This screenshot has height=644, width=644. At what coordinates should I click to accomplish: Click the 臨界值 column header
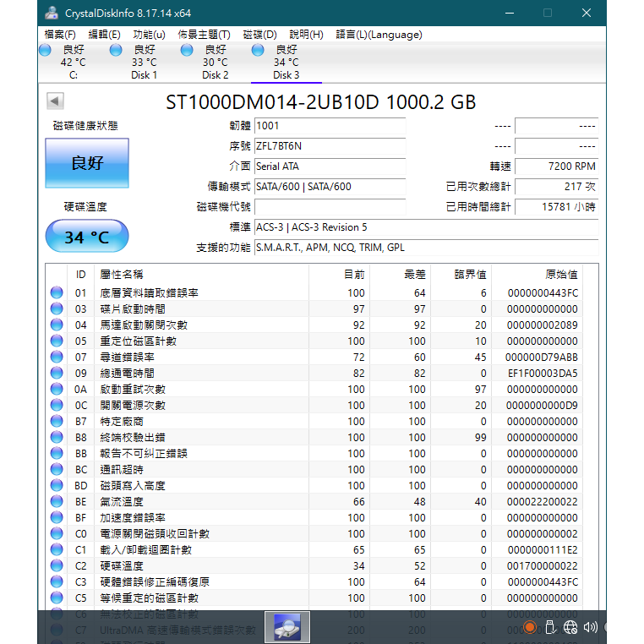click(461, 275)
